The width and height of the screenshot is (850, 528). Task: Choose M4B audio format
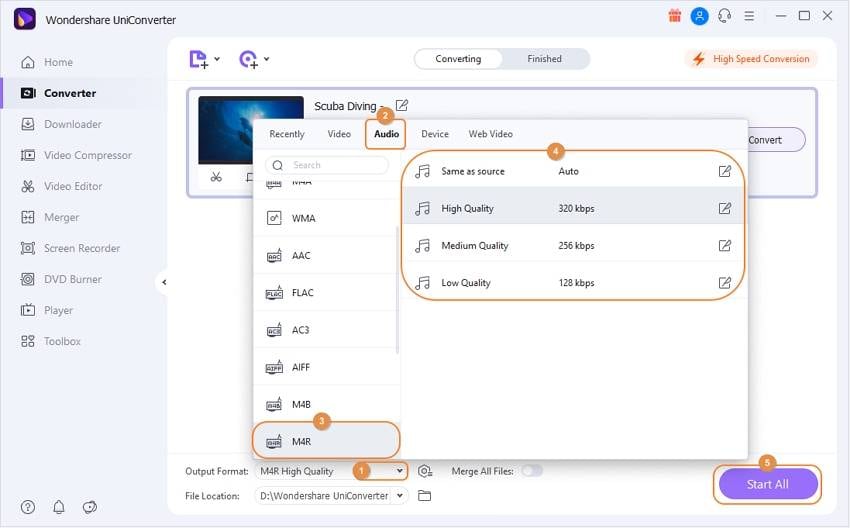(x=326, y=404)
